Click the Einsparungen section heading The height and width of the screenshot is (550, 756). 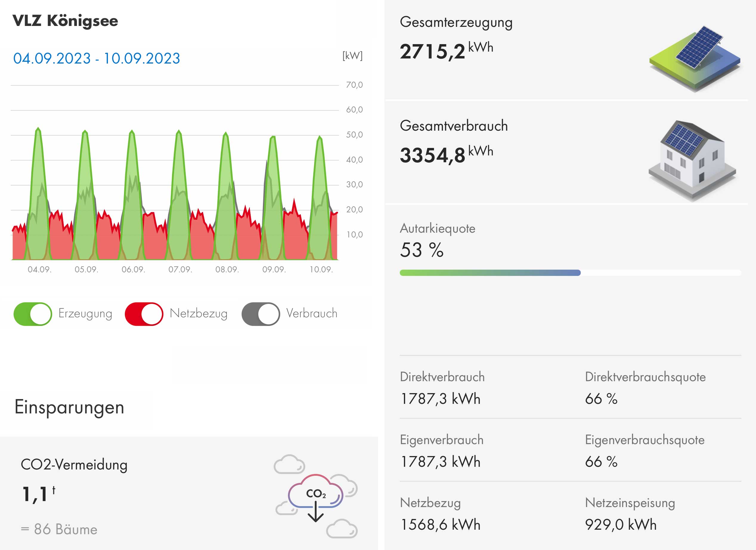point(69,407)
